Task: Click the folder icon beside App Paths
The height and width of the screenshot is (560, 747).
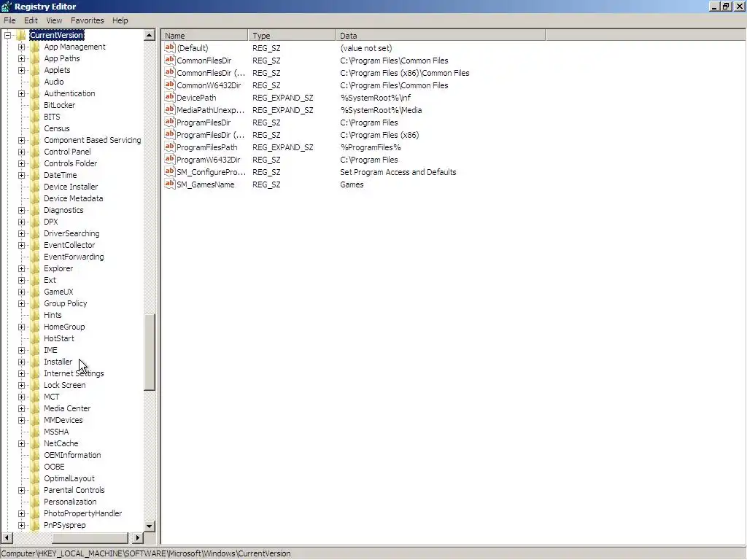Action: tap(35, 58)
